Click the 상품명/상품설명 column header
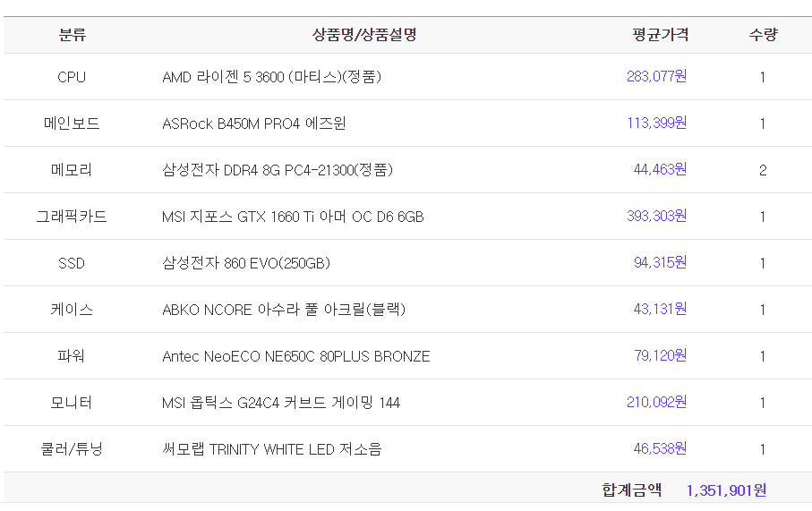The height and width of the screenshot is (511, 812). (364, 35)
